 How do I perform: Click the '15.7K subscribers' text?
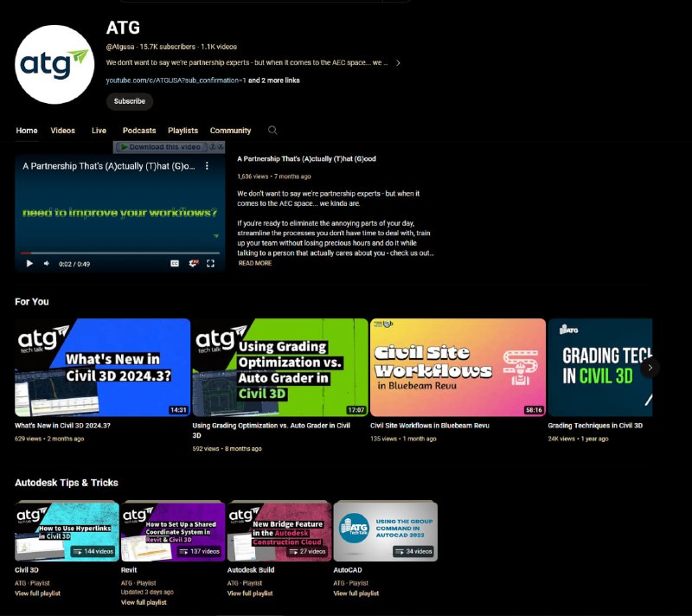click(x=167, y=47)
